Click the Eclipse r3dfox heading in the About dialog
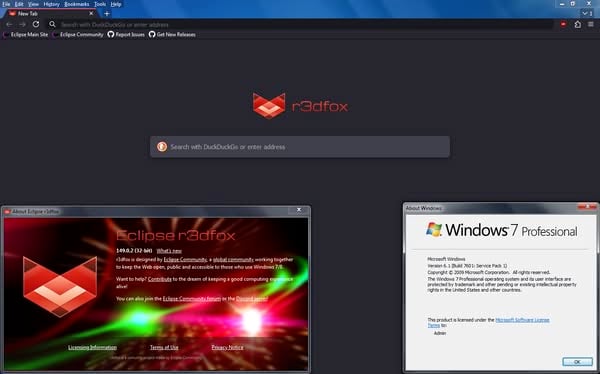Screen dimensions: 600x374 click(176, 235)
